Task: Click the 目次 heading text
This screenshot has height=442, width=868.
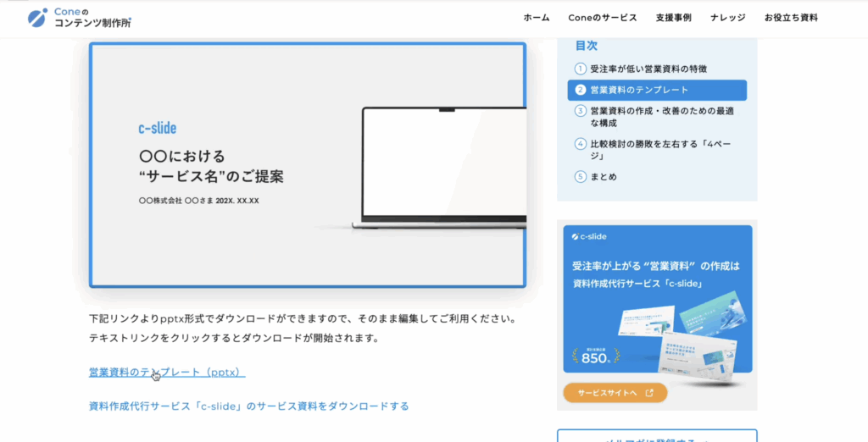Action: 587,46
